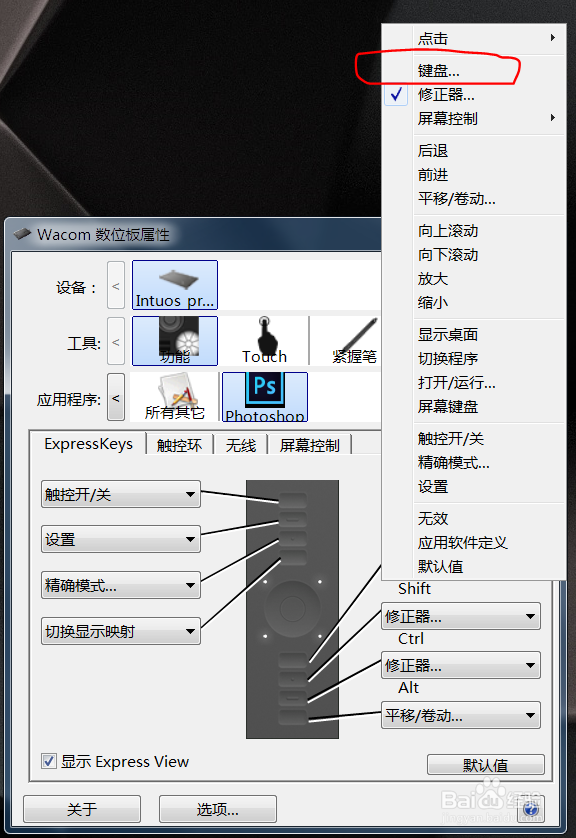Select 默认值 in popup menu

pyautogui.click(x=474, y=566)
